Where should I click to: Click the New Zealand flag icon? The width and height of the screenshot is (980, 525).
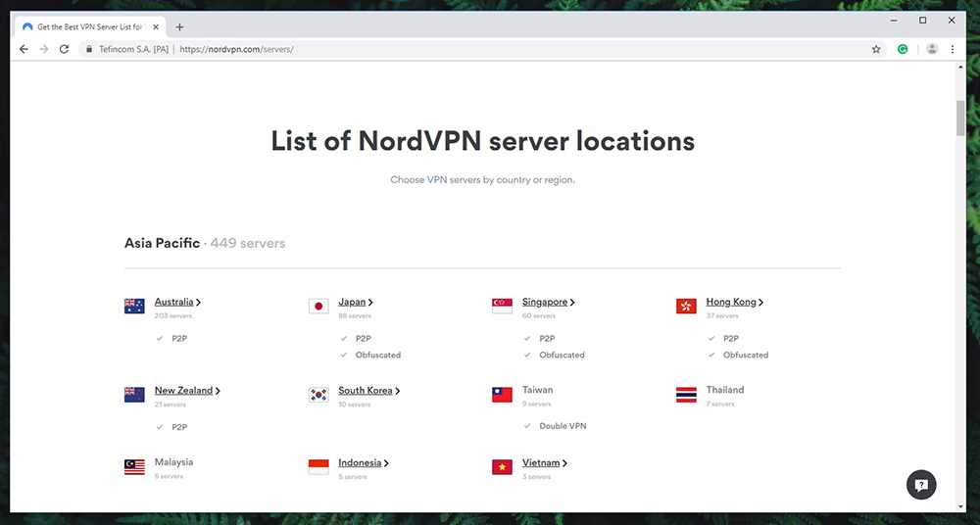pyautogui.click(x=134, y=395)
